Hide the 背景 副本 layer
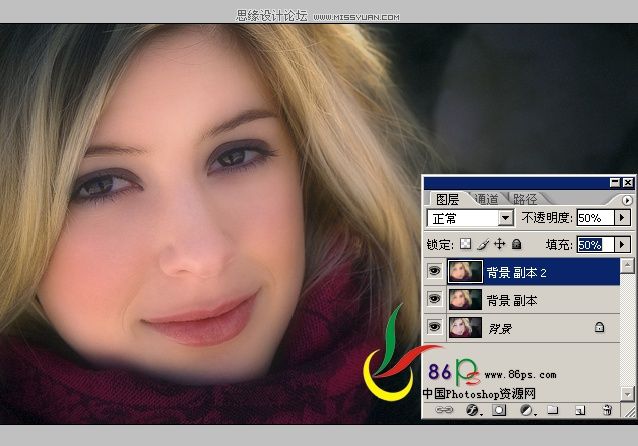 434,298
